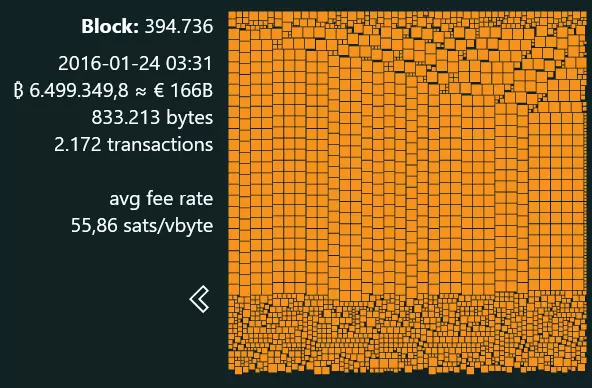Click the euro € currency symbol

159,91
